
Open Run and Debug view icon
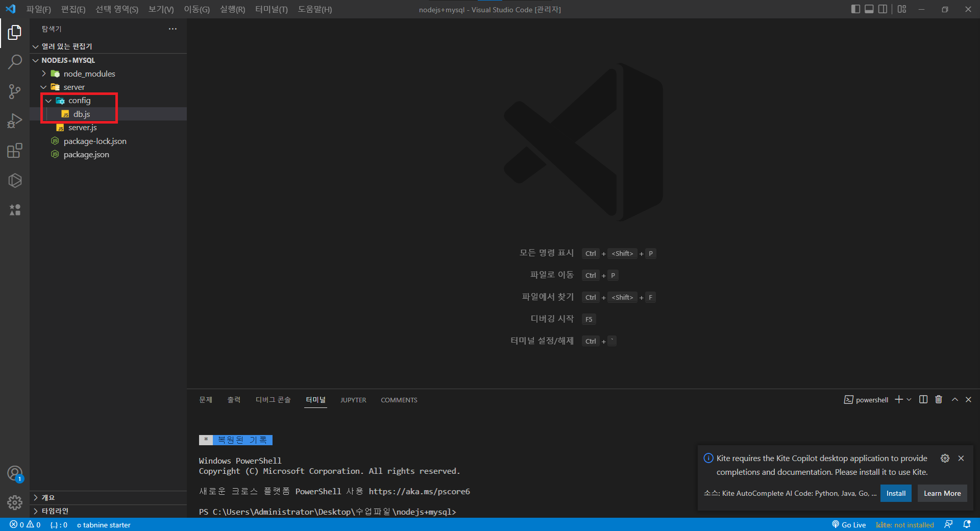click(15, 121)
